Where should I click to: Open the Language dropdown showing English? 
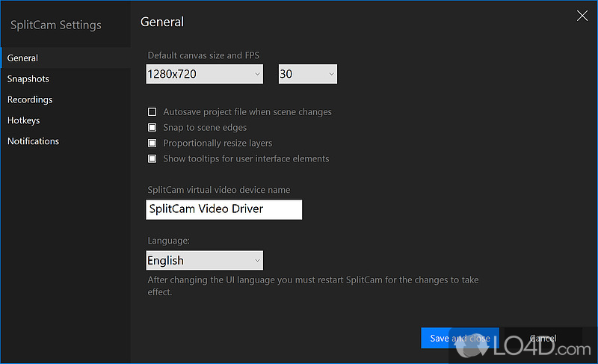(204, 260)
